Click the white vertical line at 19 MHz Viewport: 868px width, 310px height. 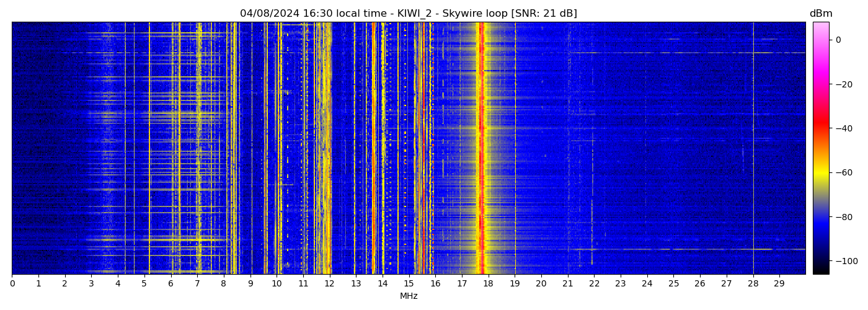[x=515, y=149]
